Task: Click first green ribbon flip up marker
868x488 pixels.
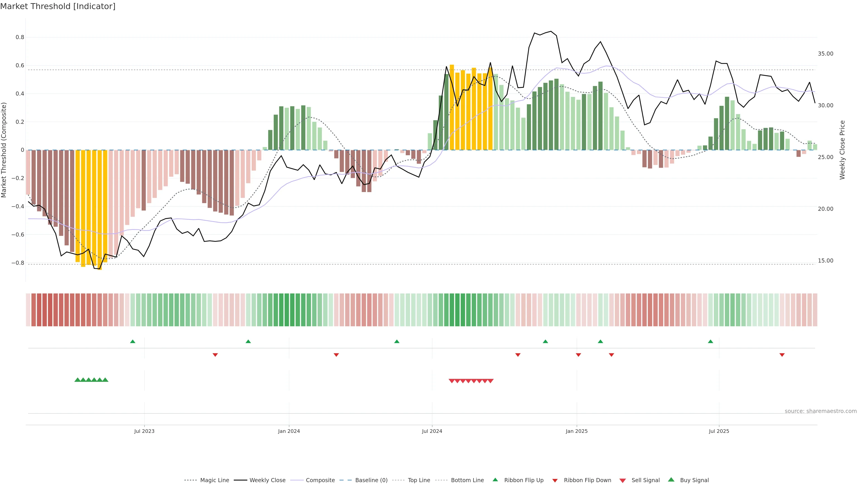Action: tap(133, 342)
